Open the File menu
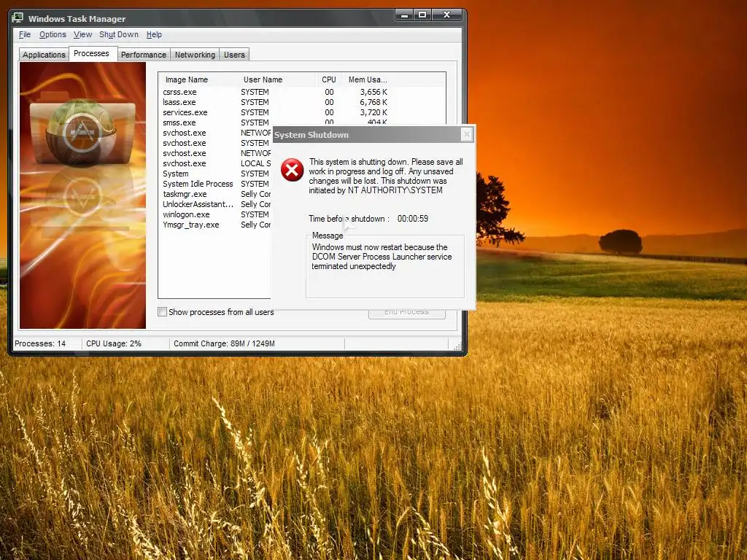The height and width of the screenshot is (560, 747). 25,34
